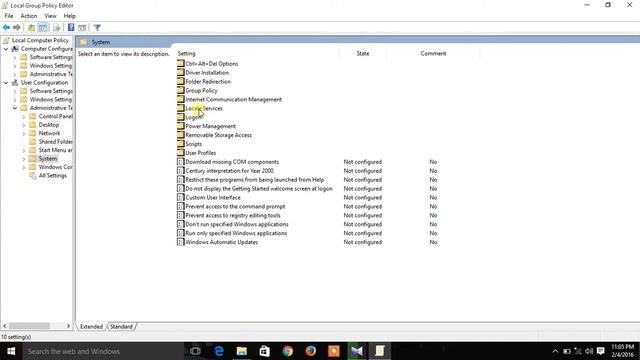
Task: Open the orange app icon in taskbar
Action: (334, 351)
